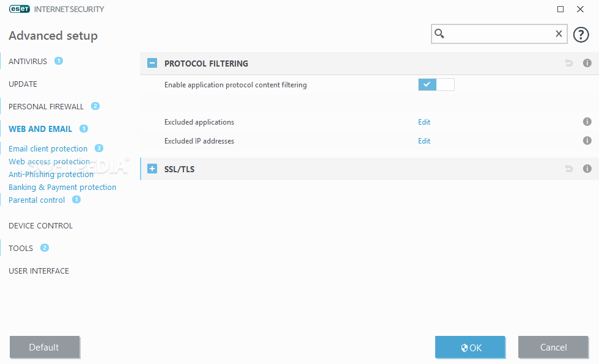This screenshot has width=599, height=364.
Task: Open the Antivirus category
Action: (28, 62)
